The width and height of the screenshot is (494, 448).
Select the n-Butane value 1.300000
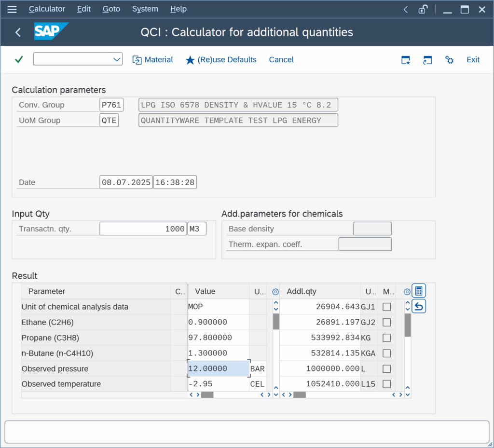[x=219, y=353]
